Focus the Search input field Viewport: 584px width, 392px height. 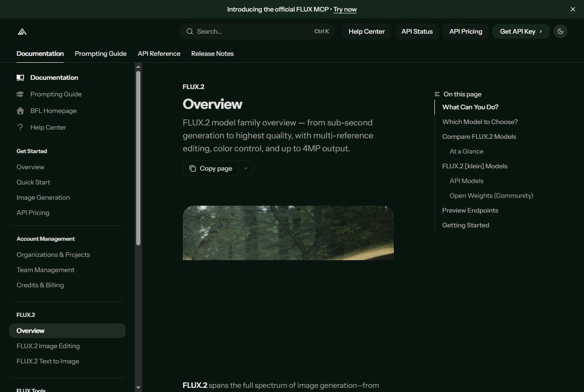257,31
